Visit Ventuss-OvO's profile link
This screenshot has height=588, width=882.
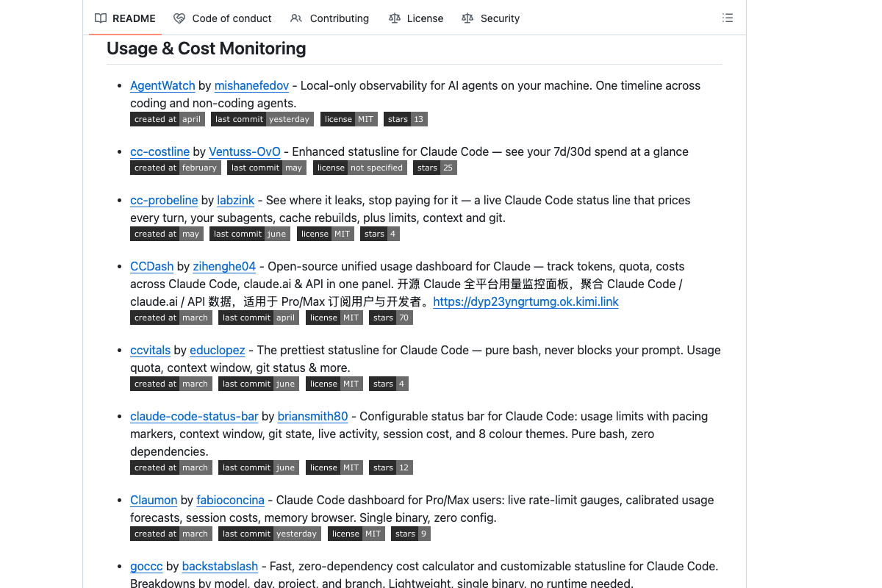click(x=245, y=151)
